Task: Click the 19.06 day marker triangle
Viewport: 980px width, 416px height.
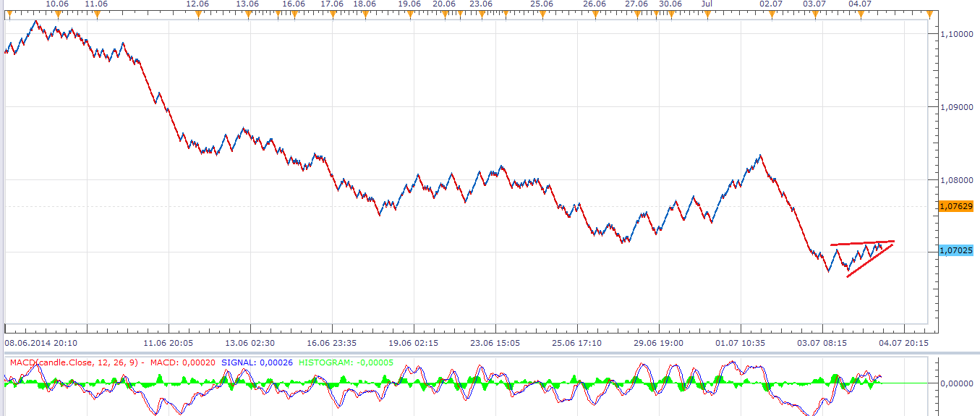Action: click(x=409, y=13)
